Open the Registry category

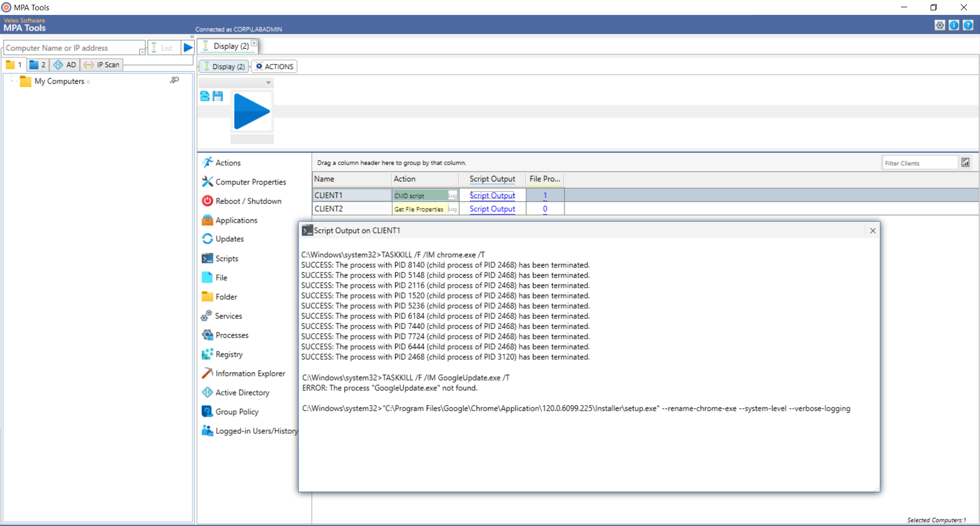[222, 354]
